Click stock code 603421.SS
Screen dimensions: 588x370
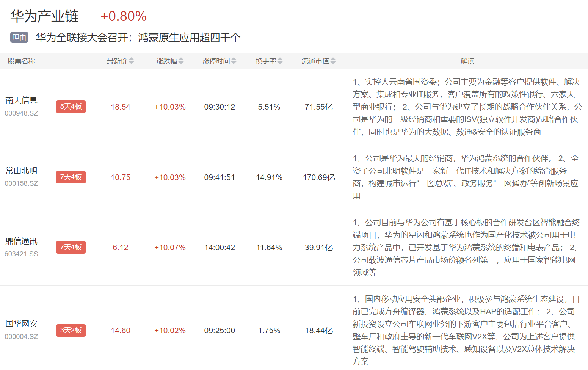(21, 254)
